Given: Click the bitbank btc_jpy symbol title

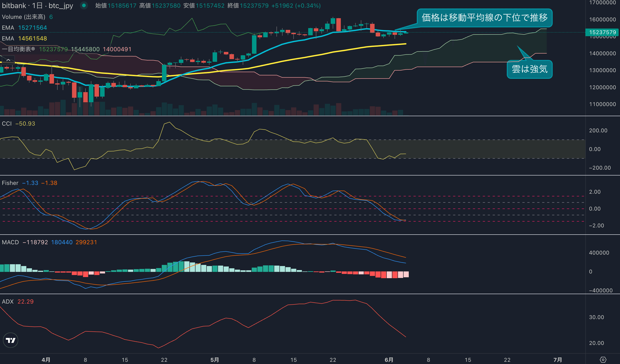Looking at the screenshot, I should pyautogui.click(x=37, y=6).
